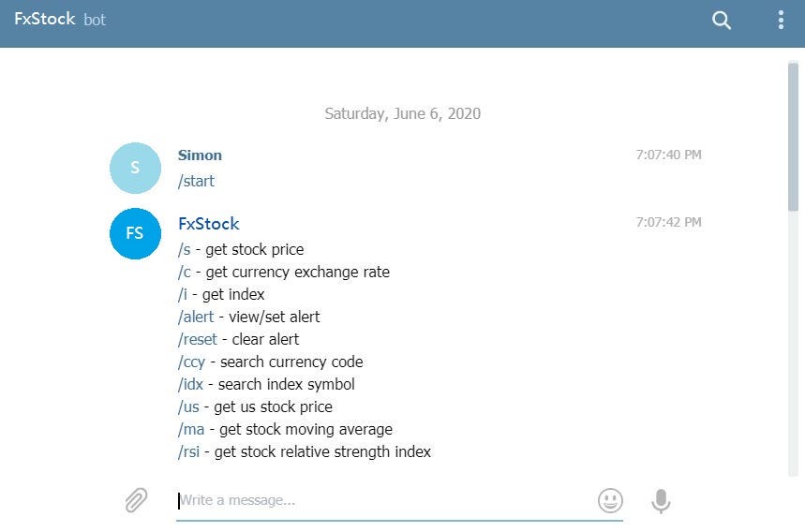Click the microphone voice message icon

coord(661,501)
